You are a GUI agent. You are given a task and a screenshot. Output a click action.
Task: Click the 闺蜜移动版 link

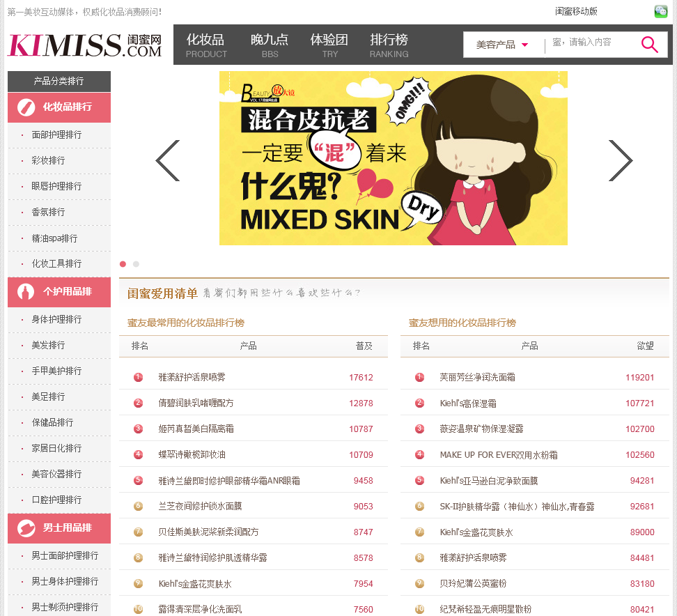[x=576, y=12]
